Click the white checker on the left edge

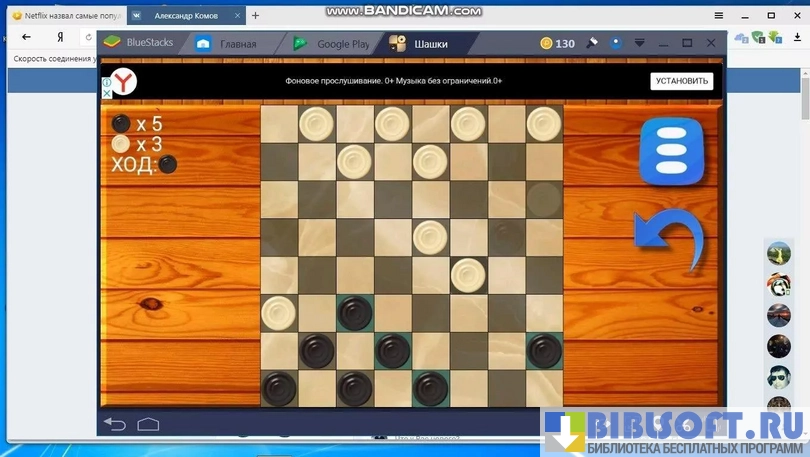[x=279, y=312]
